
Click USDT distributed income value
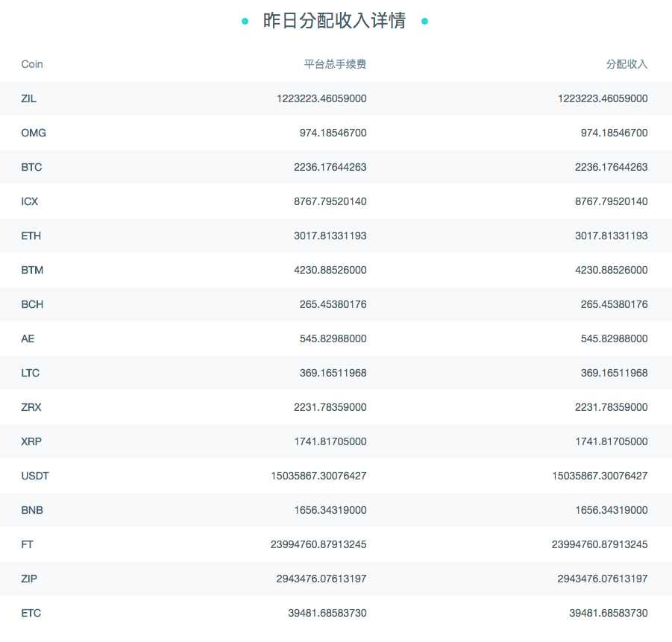(600, 476)
